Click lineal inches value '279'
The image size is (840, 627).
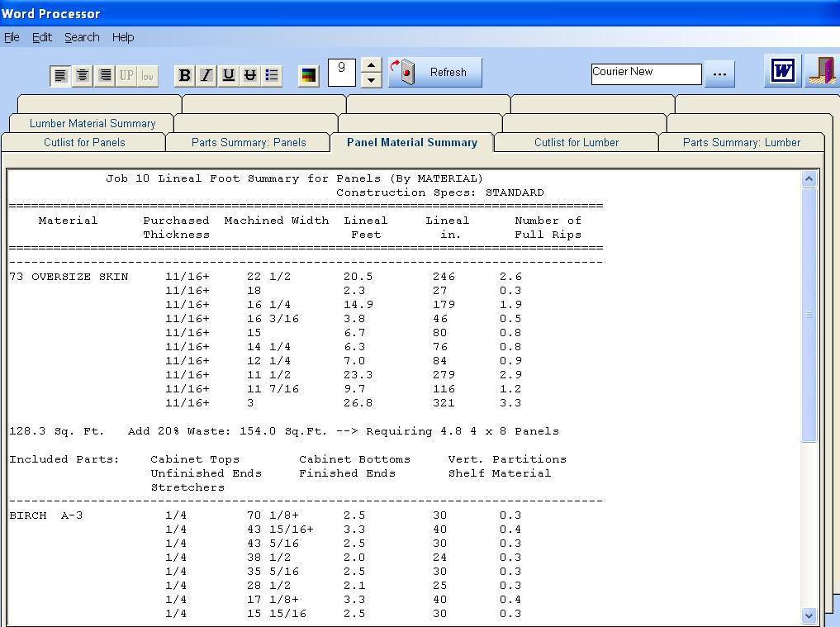444,375
